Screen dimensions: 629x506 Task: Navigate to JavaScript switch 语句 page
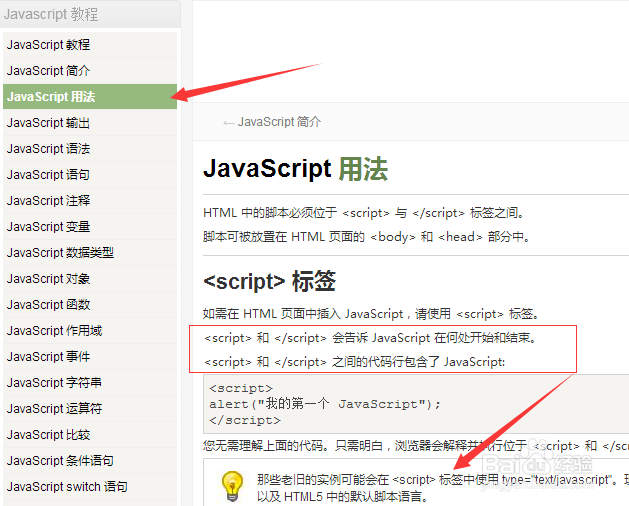[x=90, y=487]
